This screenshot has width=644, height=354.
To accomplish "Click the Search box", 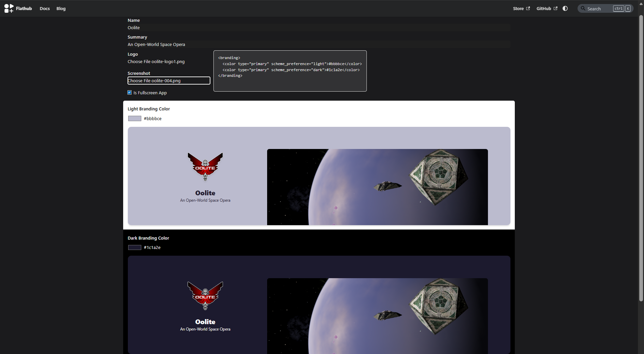I will (605, 9).
